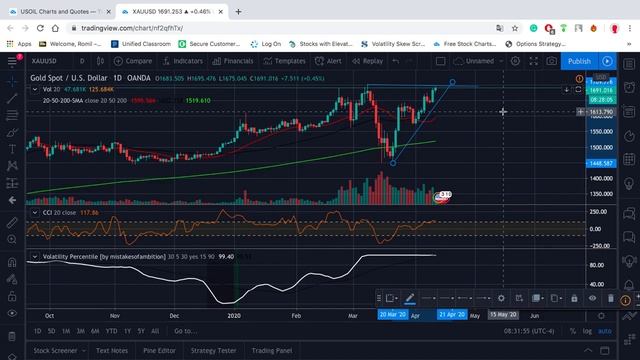
Task: Select the text annotation tool
Action: click(12, 149)
